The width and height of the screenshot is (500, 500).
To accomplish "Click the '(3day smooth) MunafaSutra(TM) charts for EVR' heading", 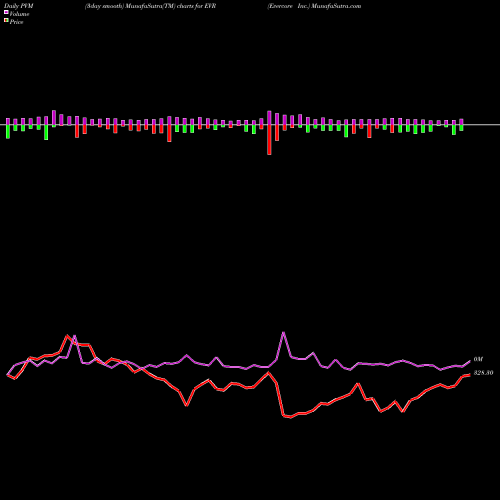I will click(x=150, y=6).
